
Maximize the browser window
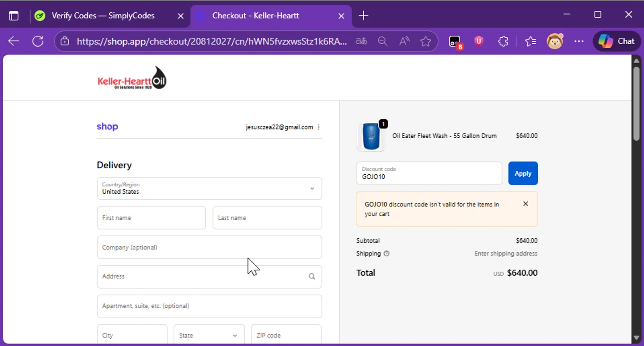[x=598, y=15]
